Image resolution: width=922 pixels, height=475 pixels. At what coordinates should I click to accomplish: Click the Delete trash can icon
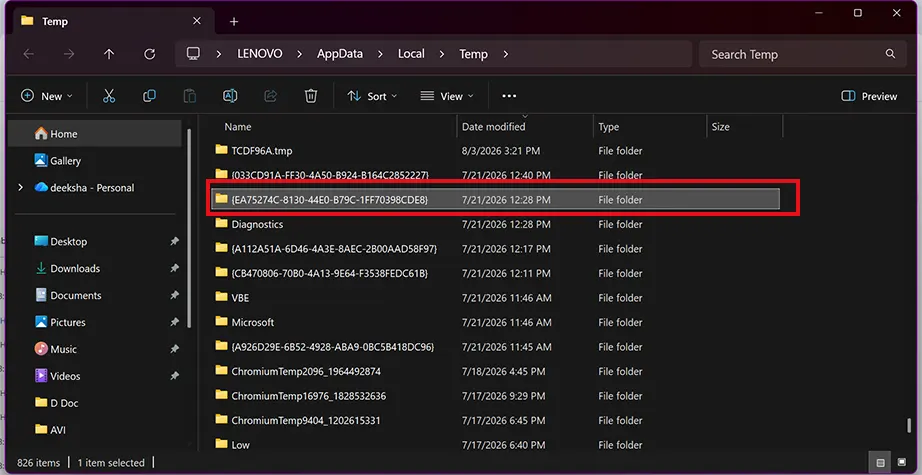pos(311,96)
